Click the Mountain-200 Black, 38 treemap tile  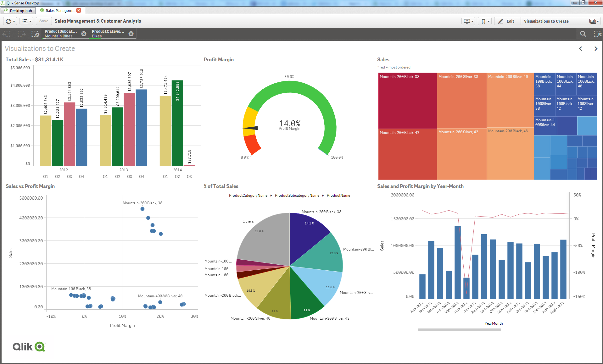click(x=407, y=101)
